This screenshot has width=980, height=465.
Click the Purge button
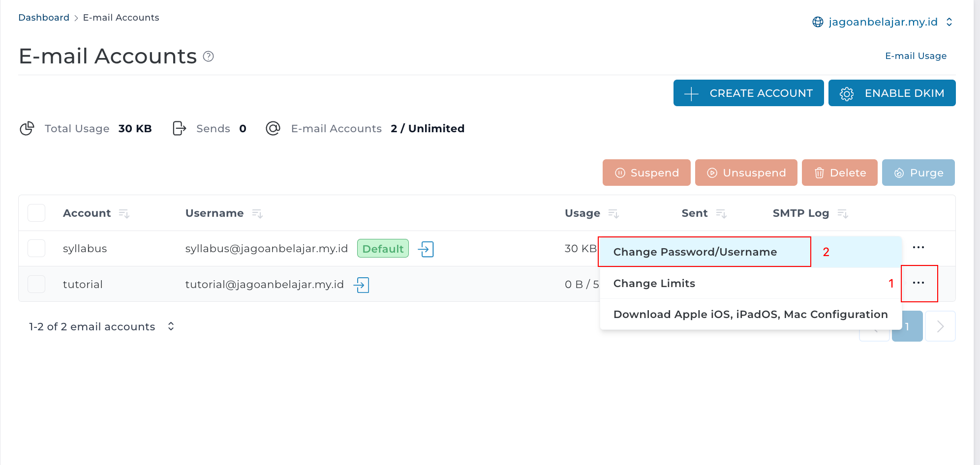(x=918, y=173)
